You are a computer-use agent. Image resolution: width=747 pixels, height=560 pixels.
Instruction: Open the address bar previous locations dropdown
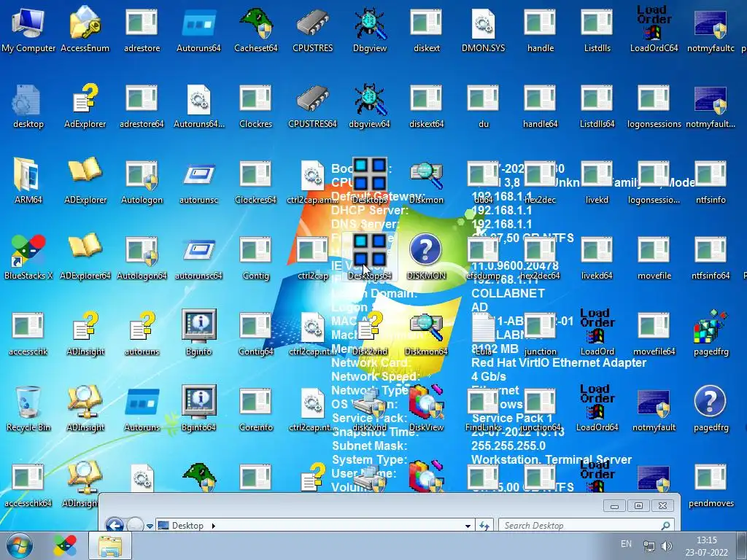click(x=468, y=526)
